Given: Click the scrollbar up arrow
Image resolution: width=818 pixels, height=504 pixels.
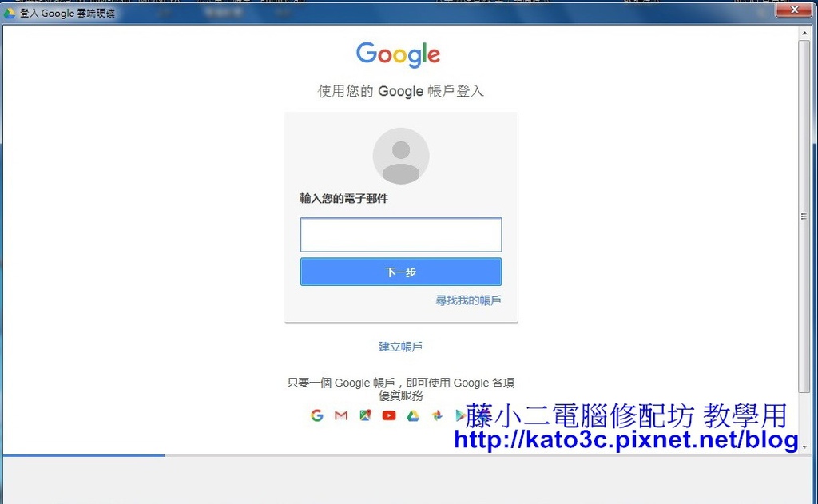Looking at the screenshot, I should pos(804,33).
